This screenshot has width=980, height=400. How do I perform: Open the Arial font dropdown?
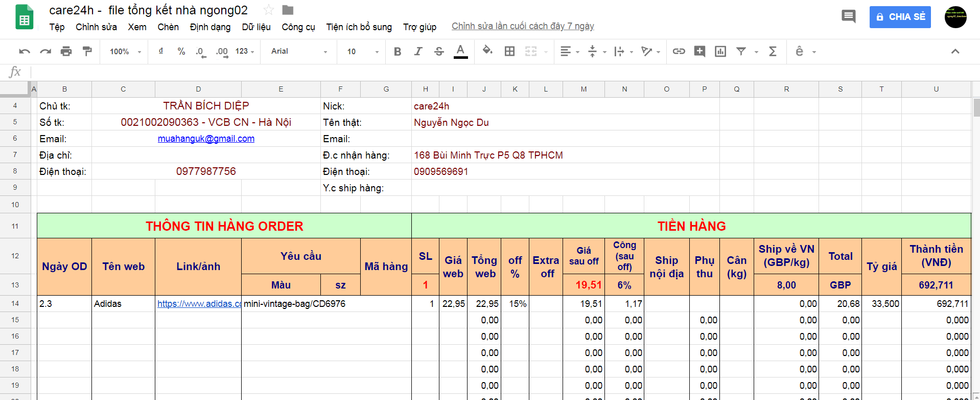click(299, 51)
